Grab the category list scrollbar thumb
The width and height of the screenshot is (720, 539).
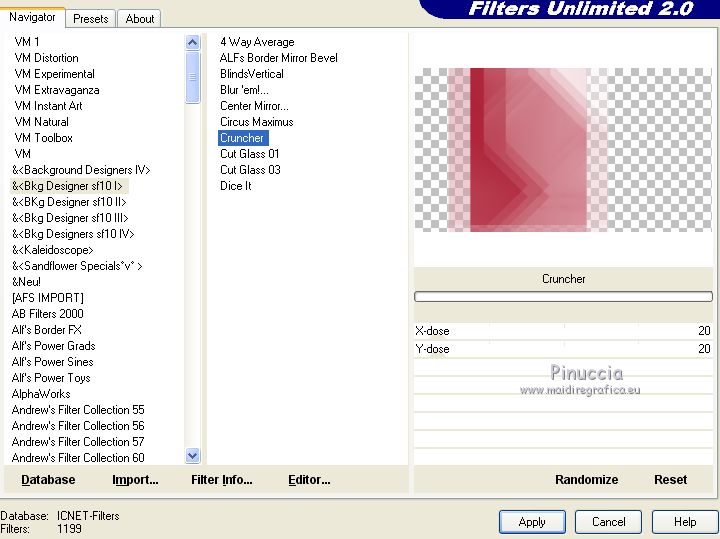192,77
